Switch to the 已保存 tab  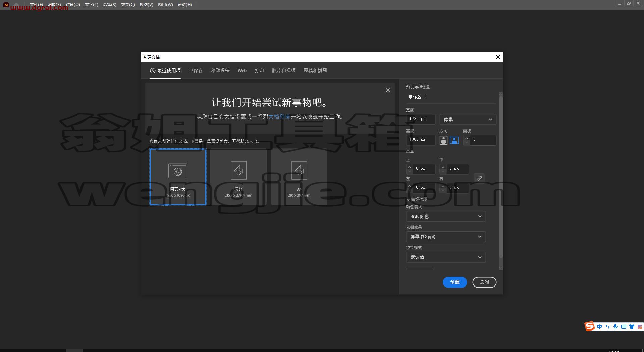196,71
